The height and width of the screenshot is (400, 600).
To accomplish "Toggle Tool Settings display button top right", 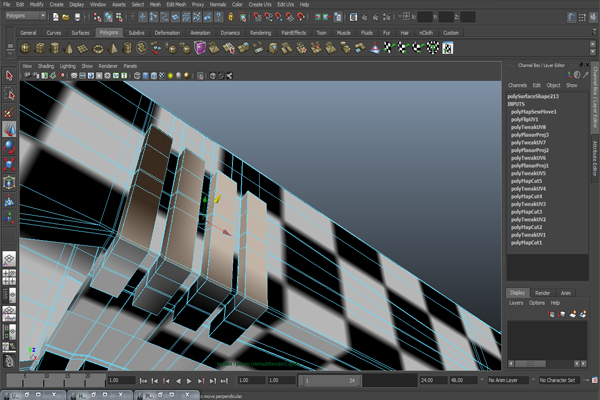I will (582, 17).
